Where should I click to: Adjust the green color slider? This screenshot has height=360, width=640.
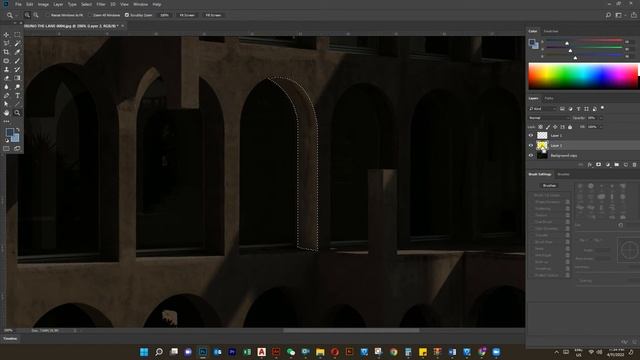tap(570, 50)
